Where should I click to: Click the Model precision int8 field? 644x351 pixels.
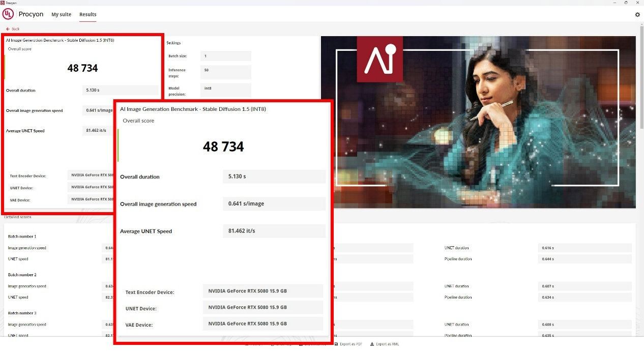pos(226,90)
